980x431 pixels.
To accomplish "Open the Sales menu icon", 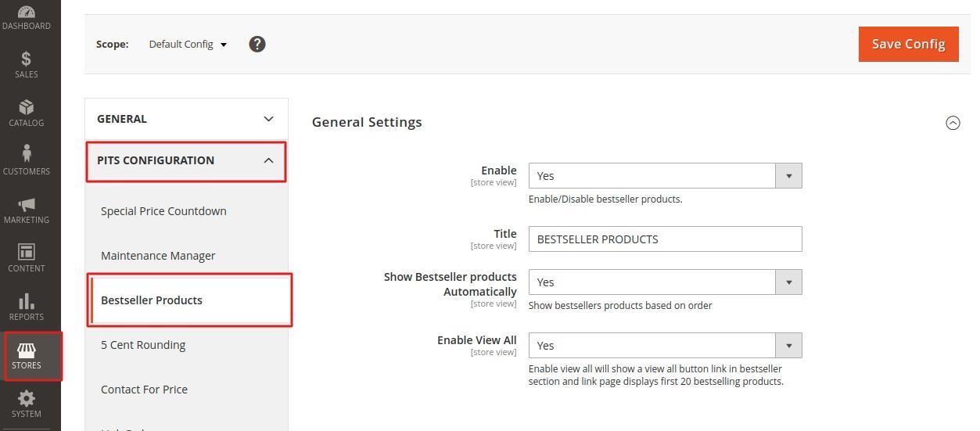I will coord(27,64).
